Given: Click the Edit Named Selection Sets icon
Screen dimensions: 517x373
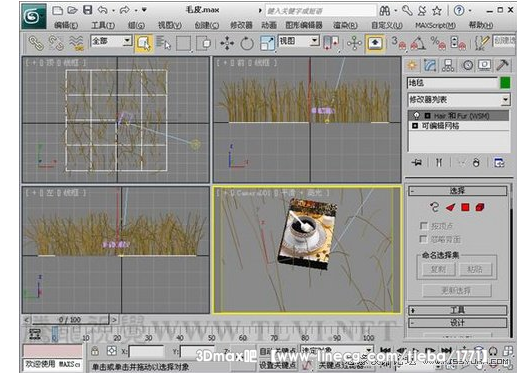Looking at the screenshot, I should click(x=482, y=43).
